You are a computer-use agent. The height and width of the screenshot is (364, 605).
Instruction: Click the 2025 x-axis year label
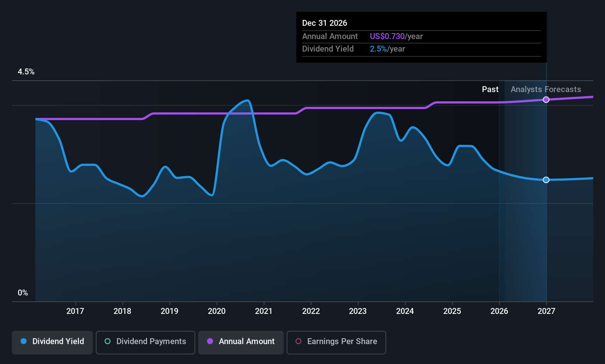452,311
